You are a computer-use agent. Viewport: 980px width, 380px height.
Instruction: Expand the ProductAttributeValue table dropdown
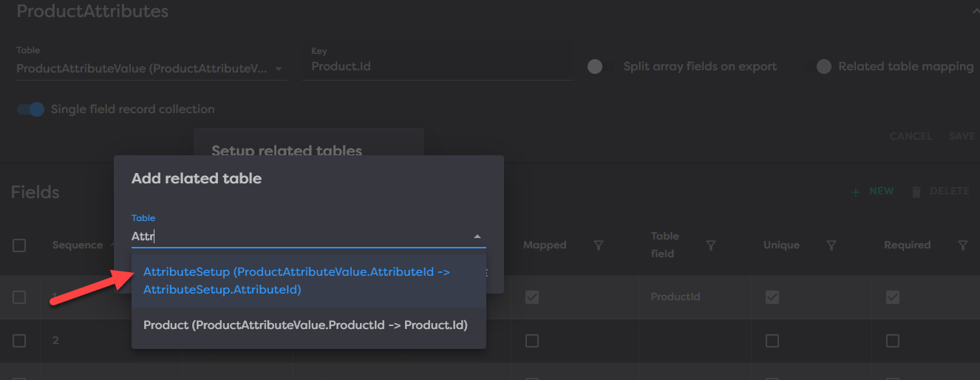click(279, 69)
